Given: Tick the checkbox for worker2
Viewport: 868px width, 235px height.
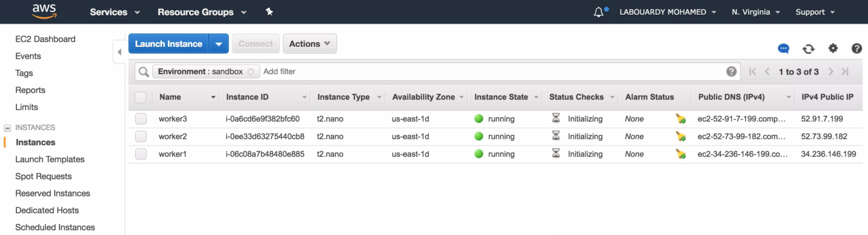Looking at the screenshot, I should 141,136.
